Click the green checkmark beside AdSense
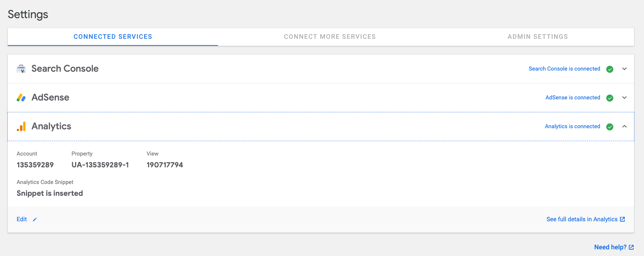Image resolution: width=644 pixels, height=256 pixels. [610, 98]
